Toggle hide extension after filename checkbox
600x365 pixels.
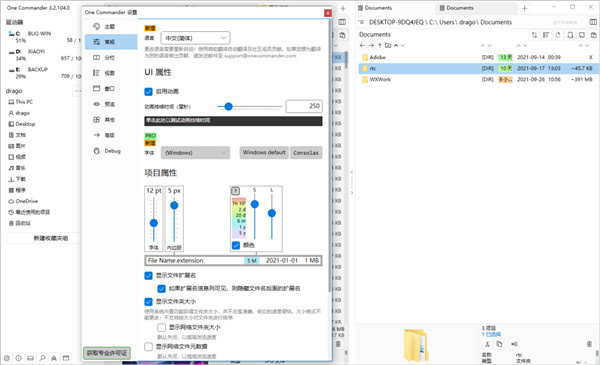pos(161,288)
